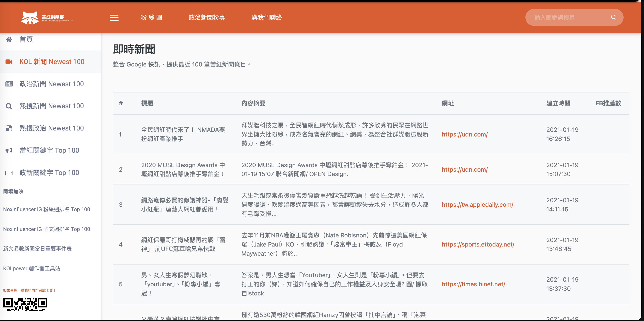
Task: Select 與我們聯絡 in header
Action: point(266,18)
